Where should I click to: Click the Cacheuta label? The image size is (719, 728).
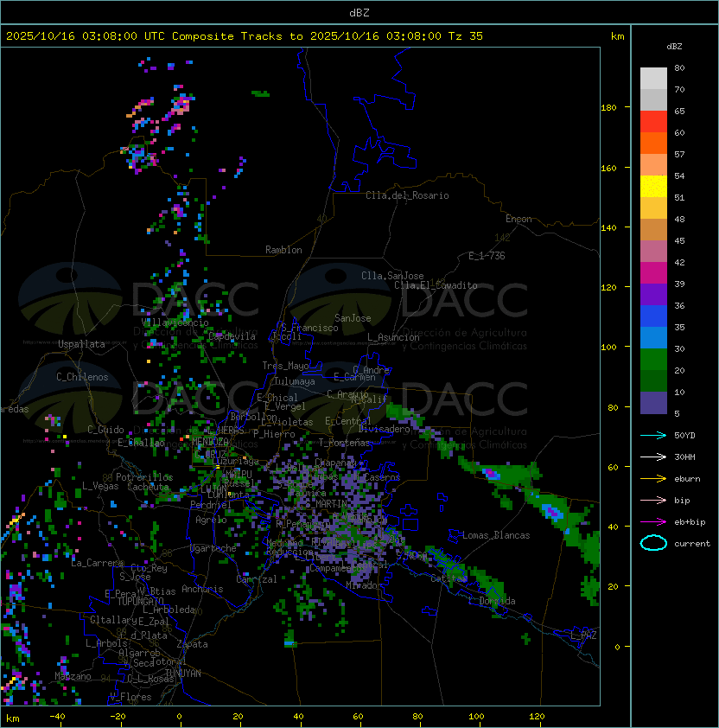point(148,487)
